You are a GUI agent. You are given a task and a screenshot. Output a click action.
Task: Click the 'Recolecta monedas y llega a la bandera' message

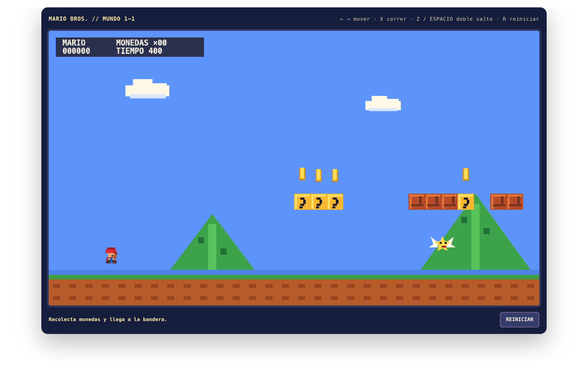[108, 319]
